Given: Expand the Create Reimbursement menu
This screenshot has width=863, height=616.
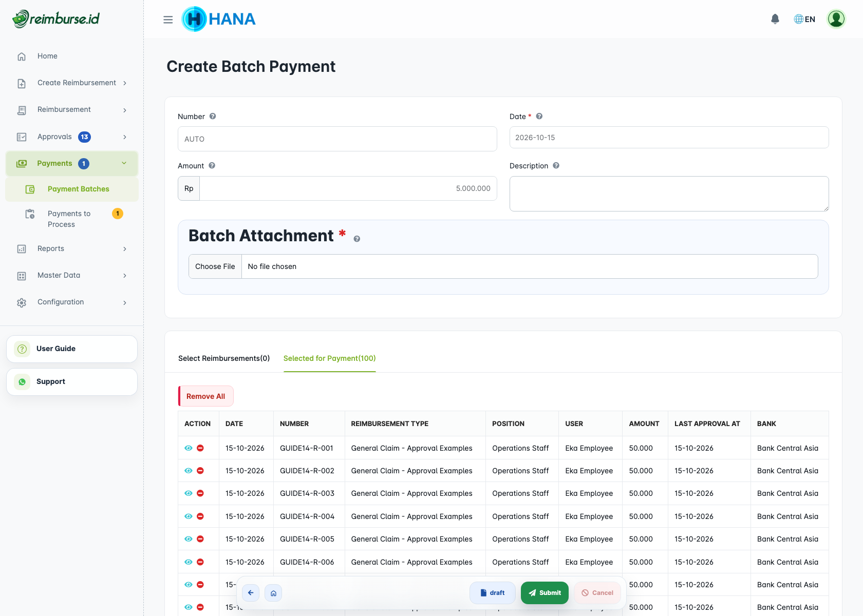Looking at the screenshot, I should [x=72, y=83].
